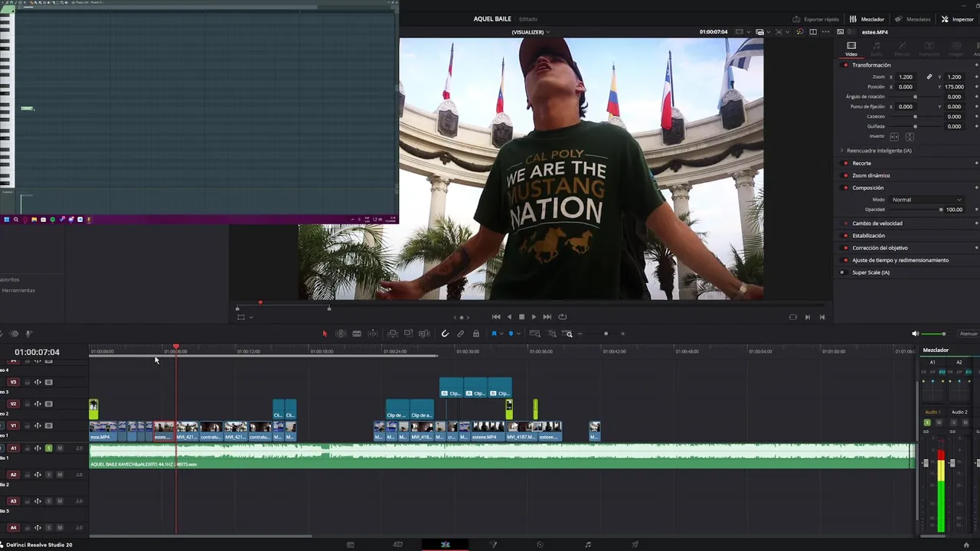Toggle loop playback icon
The width and height of the screenshot is (980, 551).
(563, 317)
